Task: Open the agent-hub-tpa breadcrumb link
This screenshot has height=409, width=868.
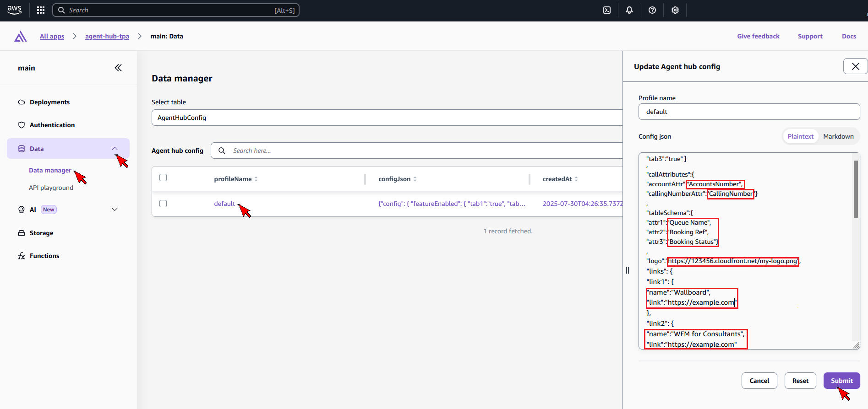Action: 107,36
